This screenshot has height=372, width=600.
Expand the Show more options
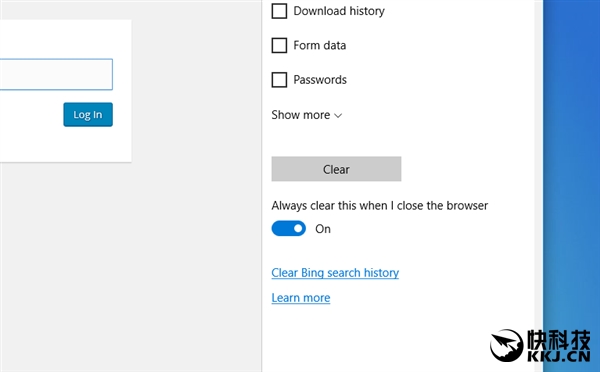pyautogui.click(x=307, y=115)
